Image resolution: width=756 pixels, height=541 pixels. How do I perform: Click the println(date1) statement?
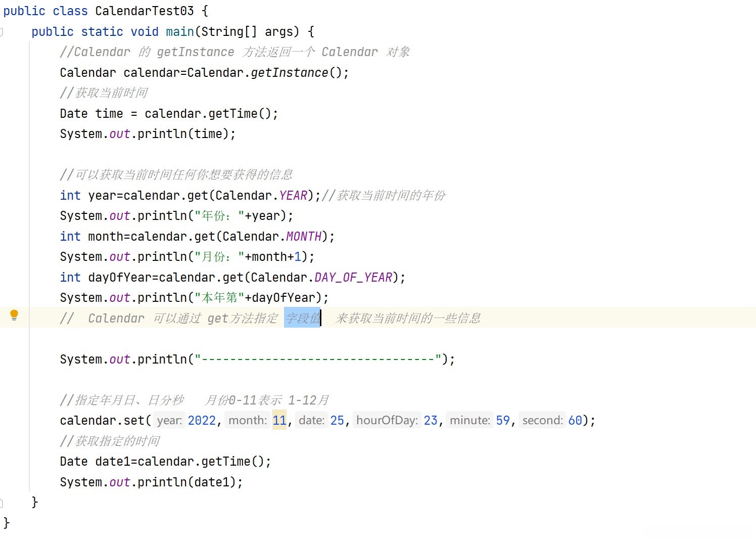tap(151, 482)
